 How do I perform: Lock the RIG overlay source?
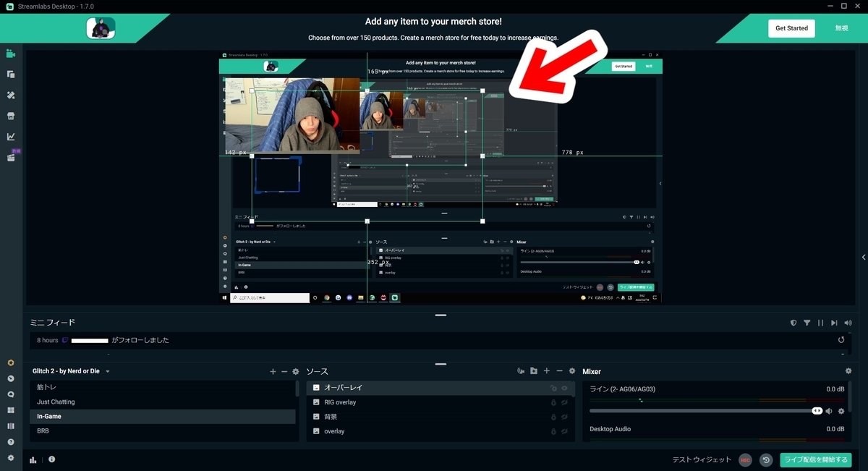(x=553, y=402)
